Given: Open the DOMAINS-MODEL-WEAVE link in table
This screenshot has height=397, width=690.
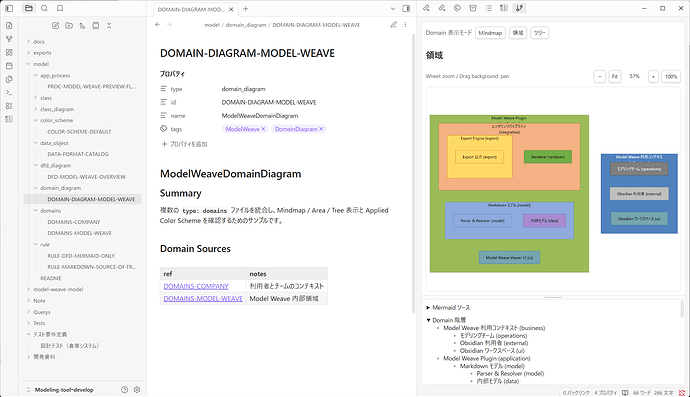Looking at the screenshot, I should tap(203, 298).
